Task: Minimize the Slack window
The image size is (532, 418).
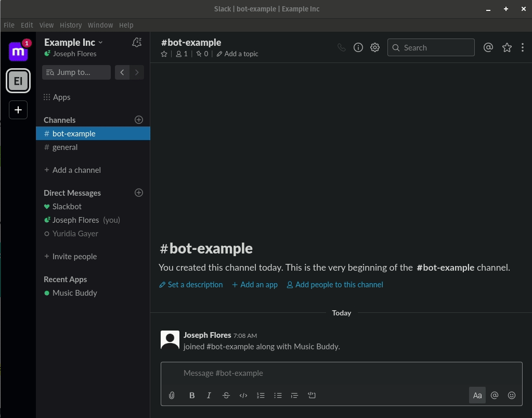Action: pos(488,9)
